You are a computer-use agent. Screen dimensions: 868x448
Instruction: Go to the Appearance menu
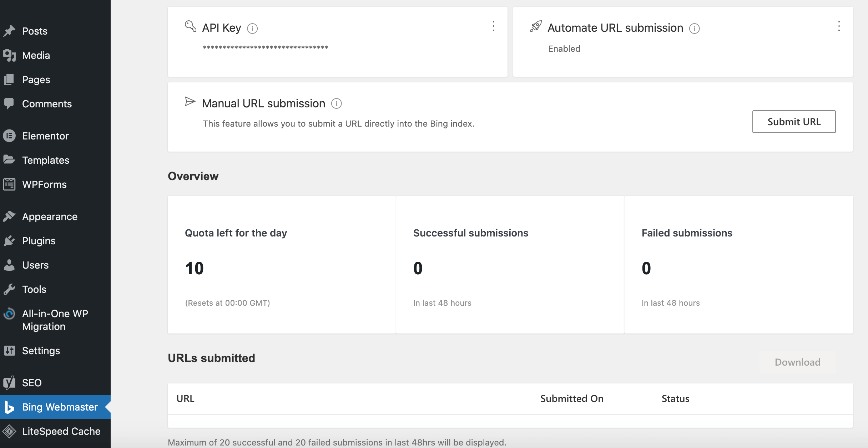[x=50, y=217]
